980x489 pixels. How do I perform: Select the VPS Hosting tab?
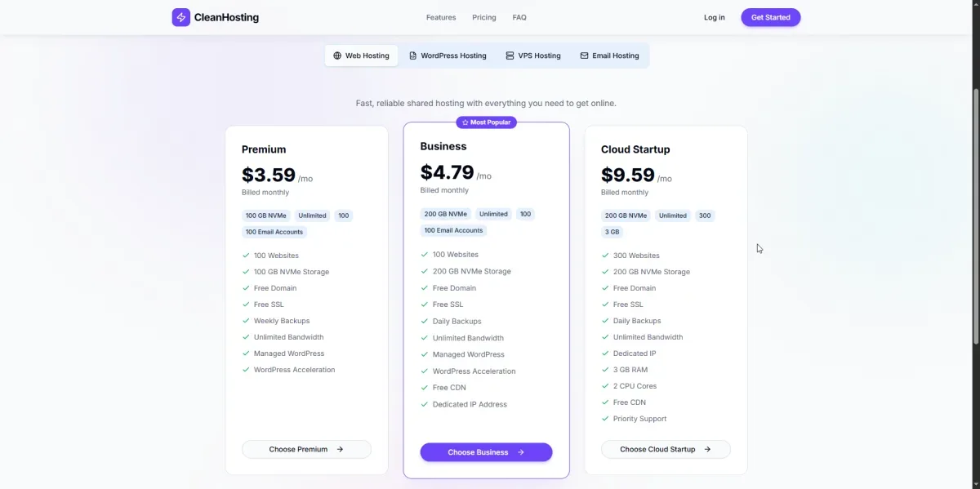coord(539,56)
